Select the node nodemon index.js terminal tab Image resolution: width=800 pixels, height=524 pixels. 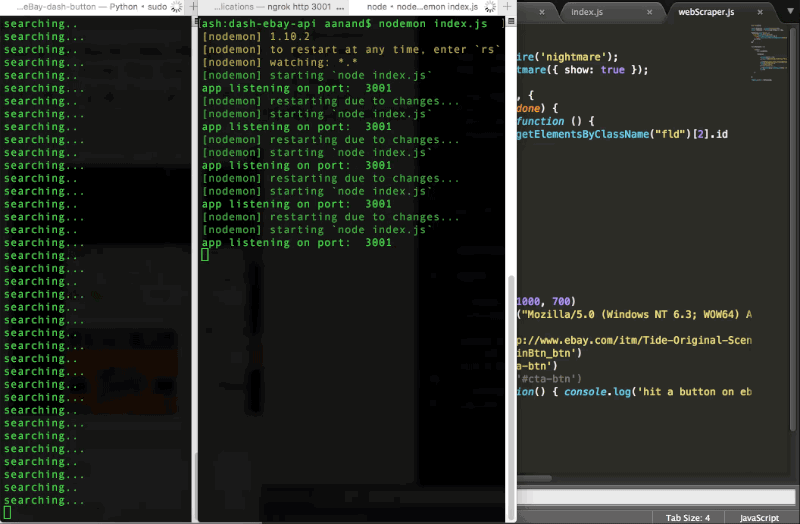(x=422, y=7)
